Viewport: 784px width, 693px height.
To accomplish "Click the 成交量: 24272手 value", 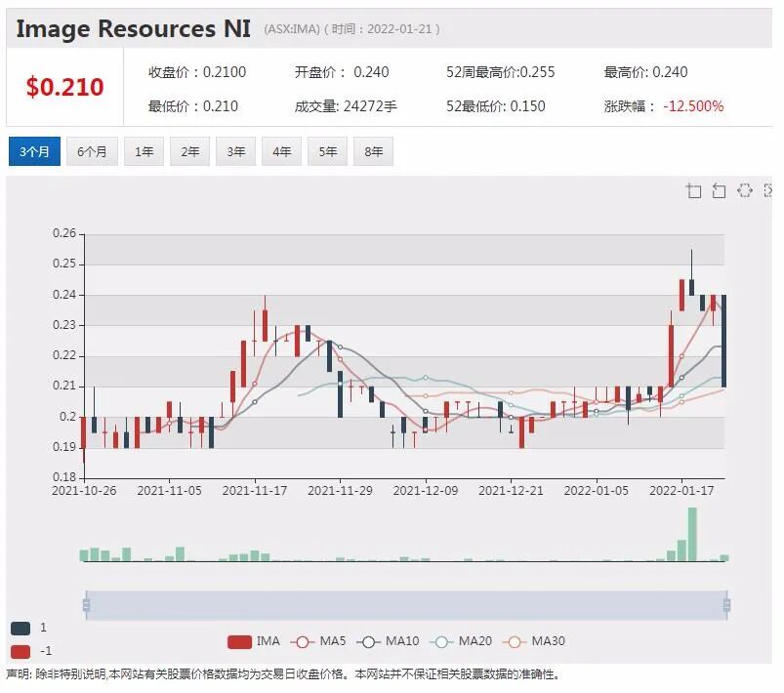I will tap(346, 106).
